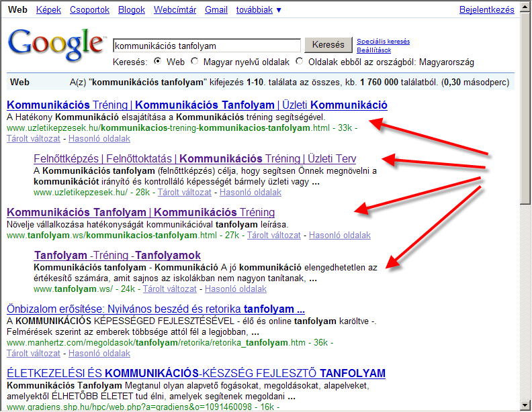Open Tárolt változat under manhertz.com result
Viewport: 532px width, 412px height.
click(x=34, y=354)
